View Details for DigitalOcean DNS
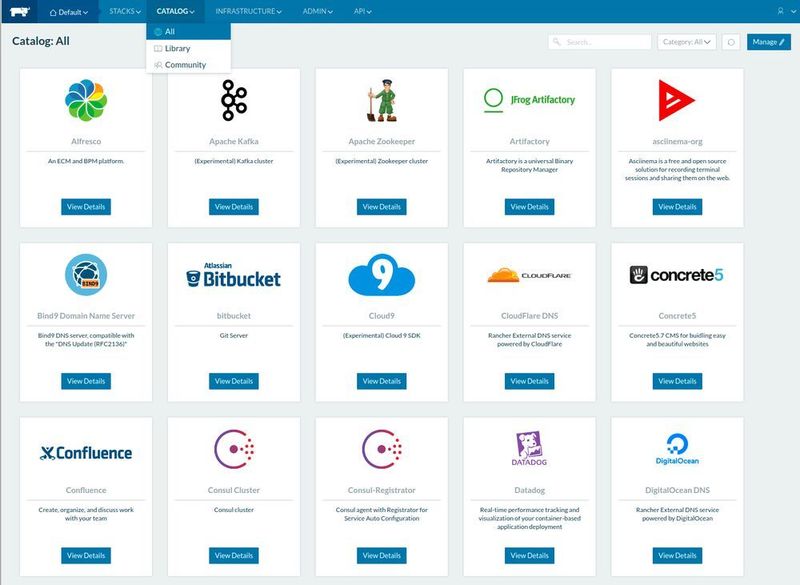Screen dimensions: 800x585 [677, 555]
